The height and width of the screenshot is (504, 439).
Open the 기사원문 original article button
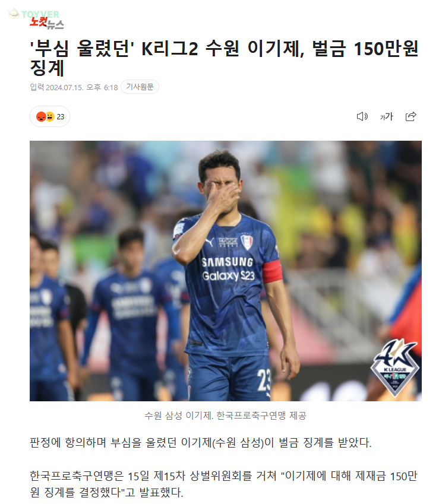tap(140, 87)
